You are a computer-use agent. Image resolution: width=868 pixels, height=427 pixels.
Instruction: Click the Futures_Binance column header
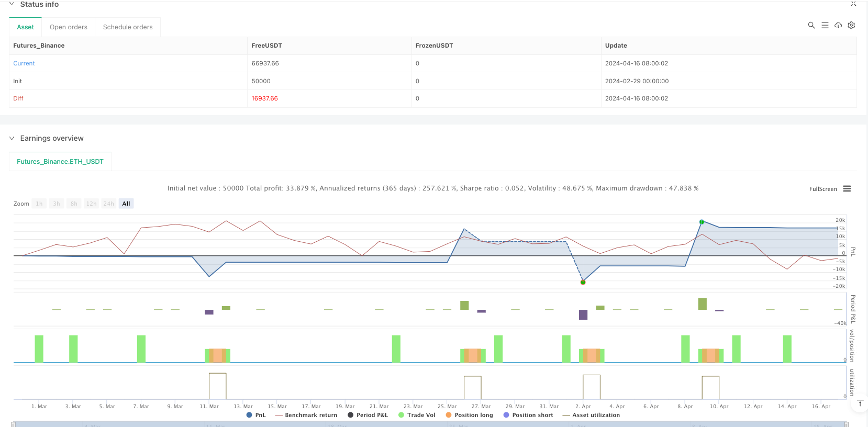click(39, 46)
